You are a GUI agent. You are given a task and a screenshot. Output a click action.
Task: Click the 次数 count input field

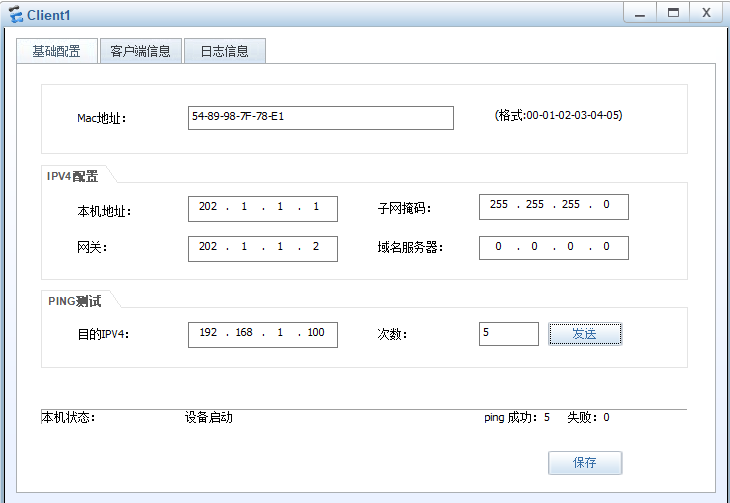tap(509, 334)
